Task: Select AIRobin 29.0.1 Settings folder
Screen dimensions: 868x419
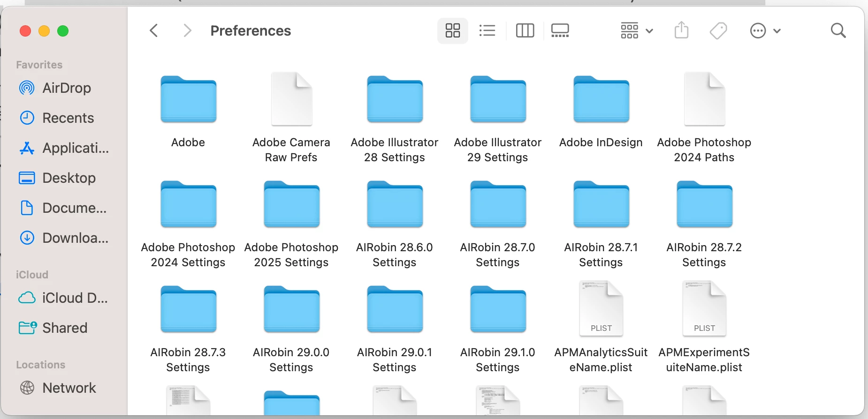Action: click(395, 309)
